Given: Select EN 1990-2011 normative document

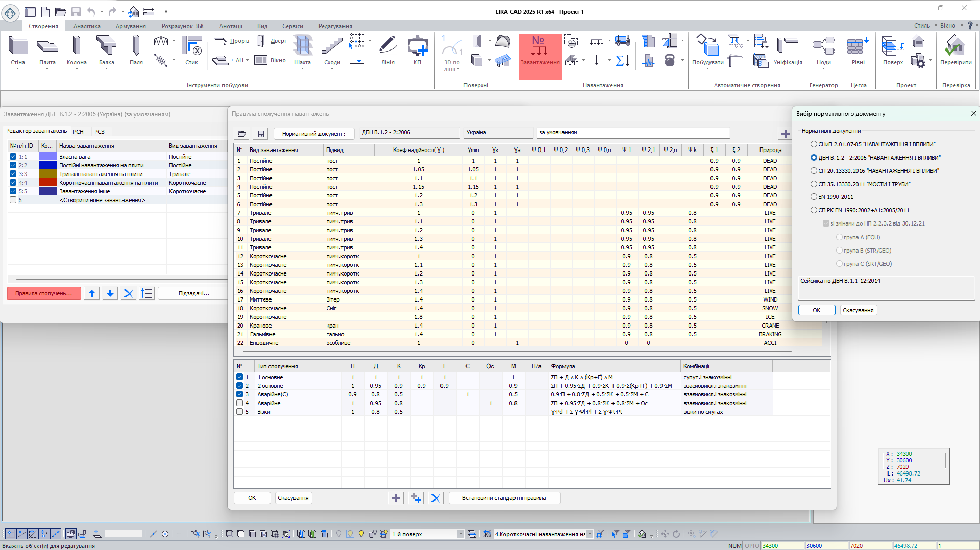Looking at the screenshot, I should click(814, 197).
